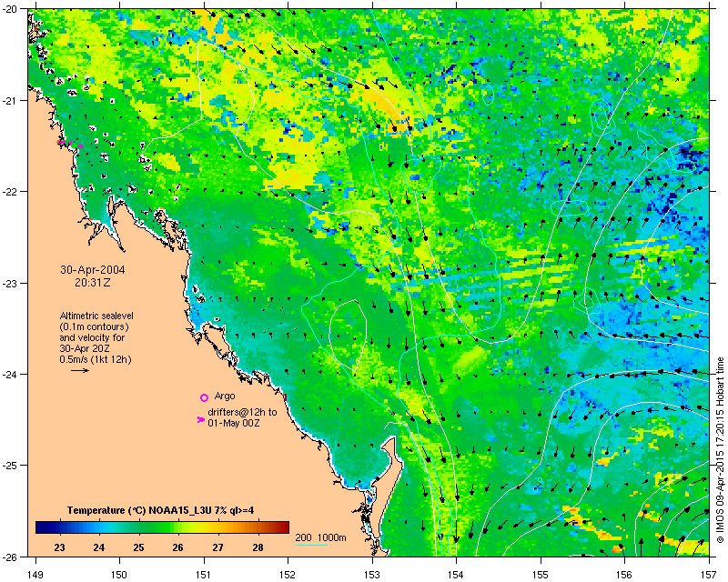728x582 pixels.
Task: Click the '0.5m/s (1kt 12h)' scale label
Action: click(x=96, y=359)
